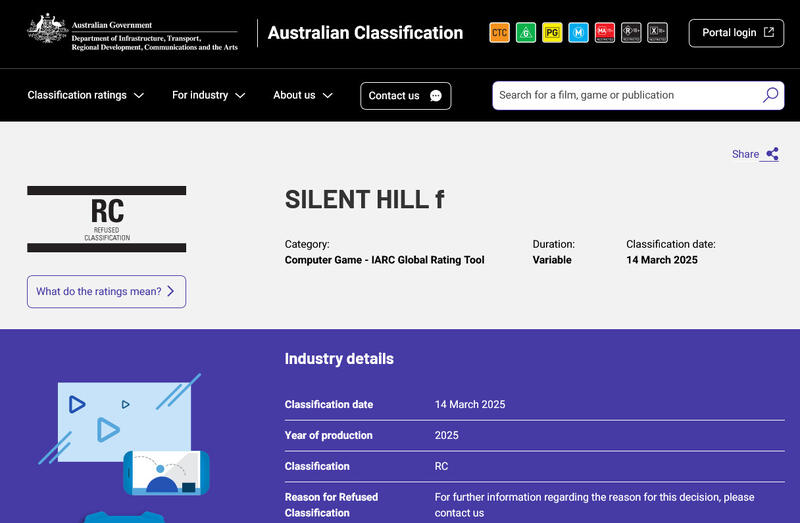The width and height of the screenshot is (800, 523).
Task: Click the R 18+ rating icon
Action: (631, 33)
